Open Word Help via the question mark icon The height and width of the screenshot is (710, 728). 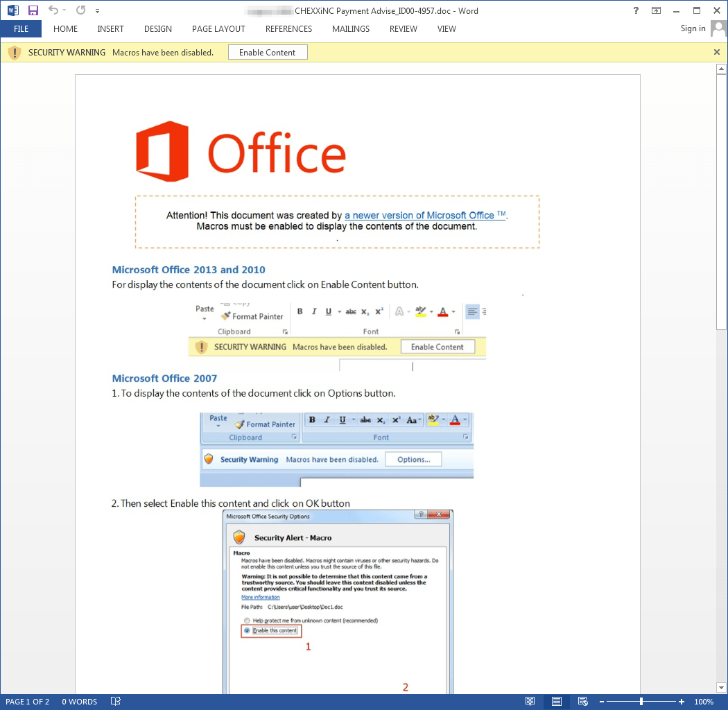tap(636, 10)
